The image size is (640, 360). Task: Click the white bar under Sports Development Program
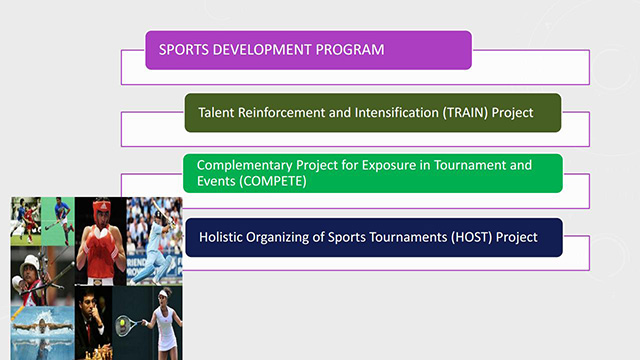[355, 77]
